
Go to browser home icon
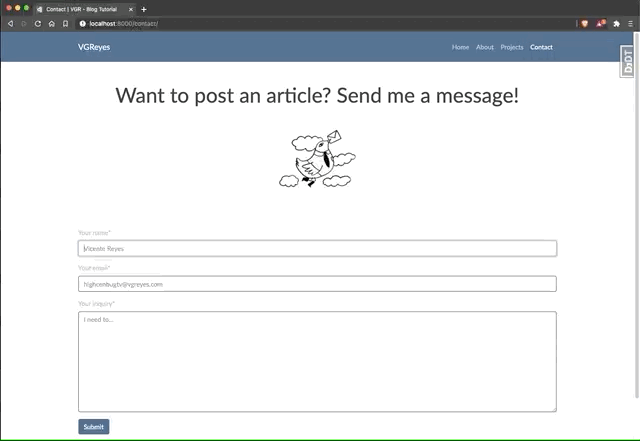click(51, 23)
